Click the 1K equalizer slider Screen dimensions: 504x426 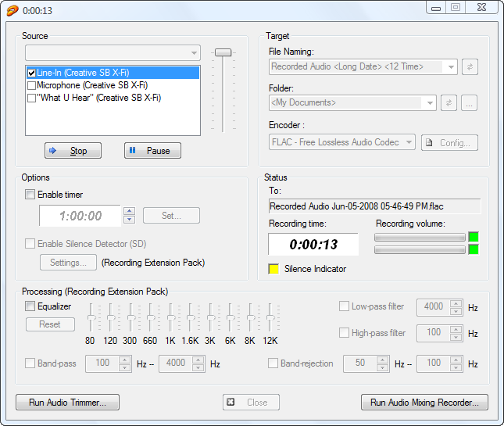click(170, 317)
